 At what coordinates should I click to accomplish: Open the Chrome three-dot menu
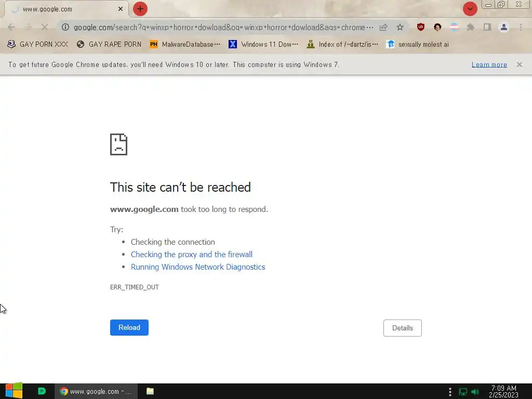[521, 27]
